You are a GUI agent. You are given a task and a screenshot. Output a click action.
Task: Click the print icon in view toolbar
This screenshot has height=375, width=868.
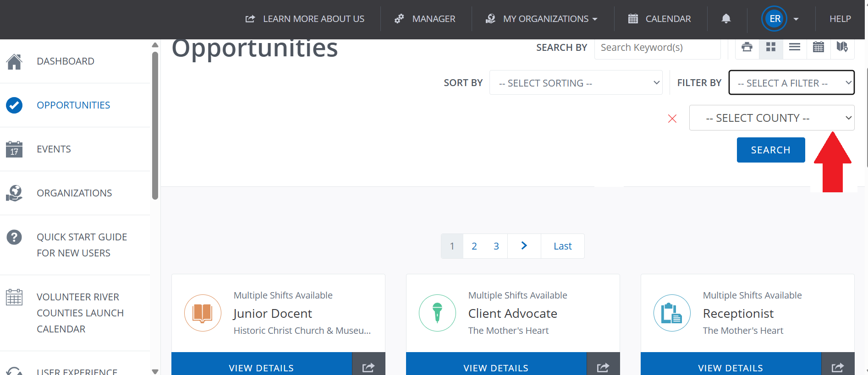pos(747,47)
